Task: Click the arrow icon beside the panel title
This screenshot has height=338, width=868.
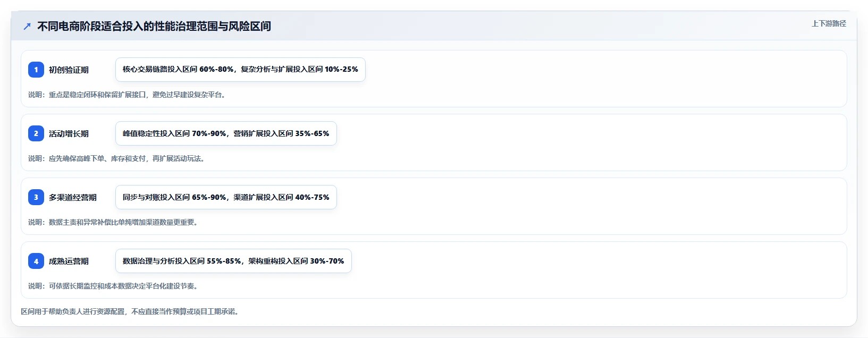Action: (27, 26)
